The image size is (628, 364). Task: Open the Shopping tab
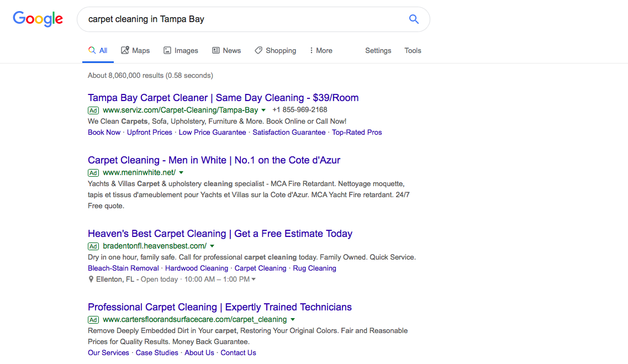click(x=276, y=50)
